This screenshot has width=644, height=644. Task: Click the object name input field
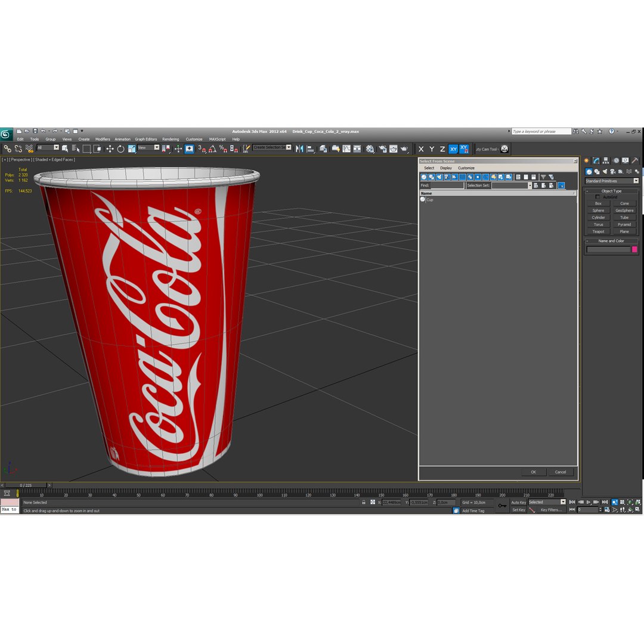point(608,249)
